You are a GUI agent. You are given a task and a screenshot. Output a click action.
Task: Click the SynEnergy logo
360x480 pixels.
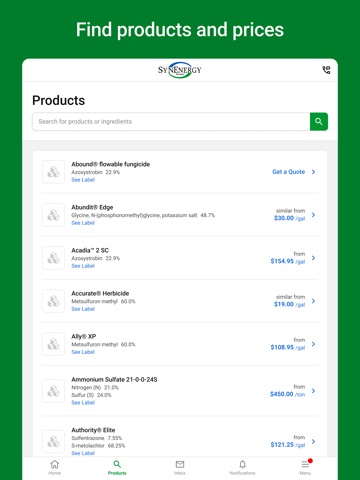point(180,70)
